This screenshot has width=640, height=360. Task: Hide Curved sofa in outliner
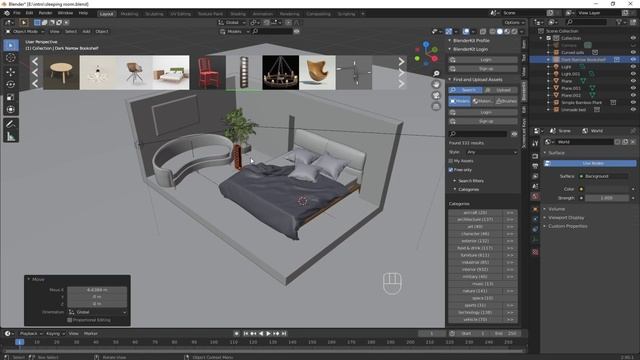coord(633,52)
